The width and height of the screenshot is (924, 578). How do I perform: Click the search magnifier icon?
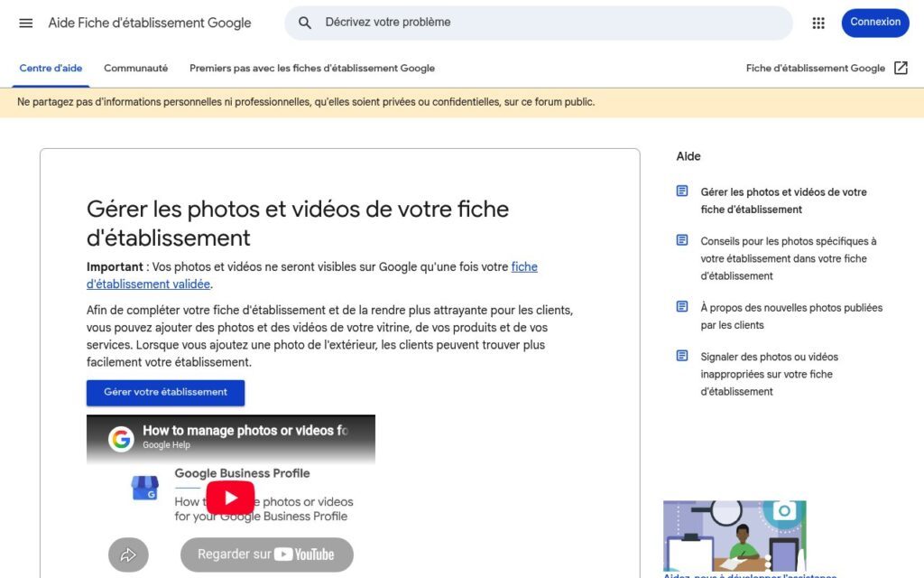[x=304, y=23]
